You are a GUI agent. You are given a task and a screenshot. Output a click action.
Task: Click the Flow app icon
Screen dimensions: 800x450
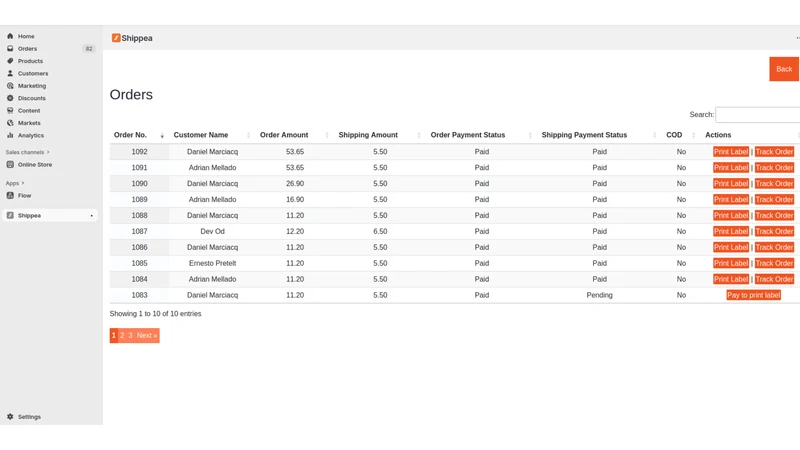(x=10, y=195)
